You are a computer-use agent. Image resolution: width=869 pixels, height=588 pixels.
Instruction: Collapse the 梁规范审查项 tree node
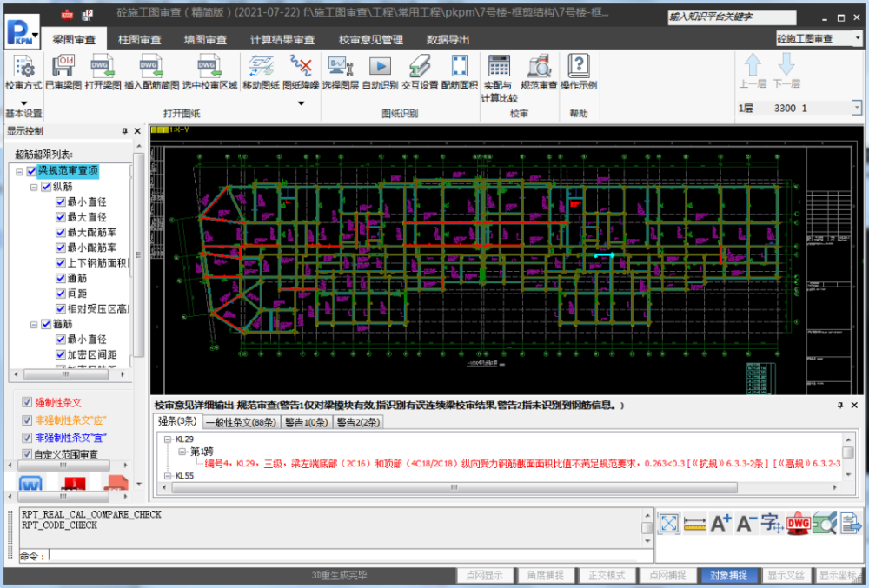coord(19,172)
